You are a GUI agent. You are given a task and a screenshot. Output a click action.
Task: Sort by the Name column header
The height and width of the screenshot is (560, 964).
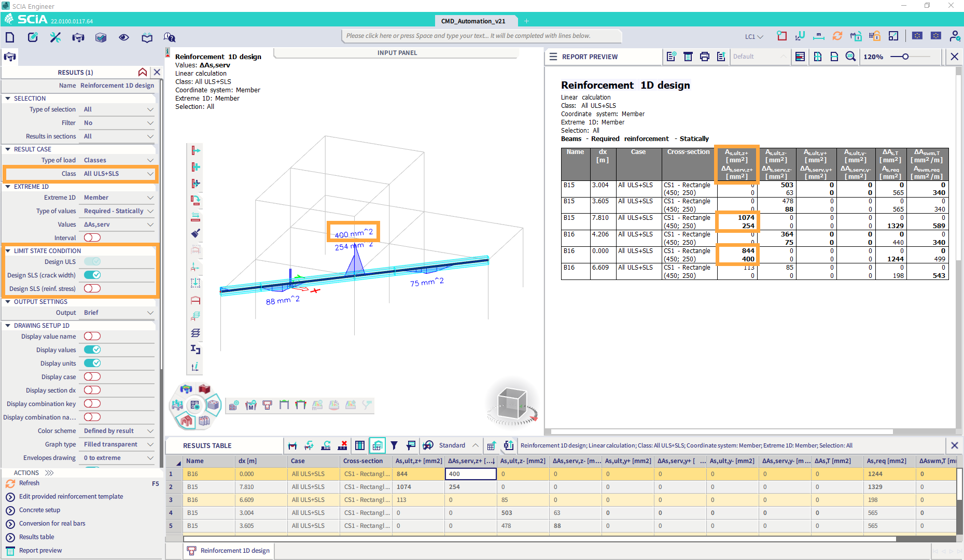tap(209, 461)
